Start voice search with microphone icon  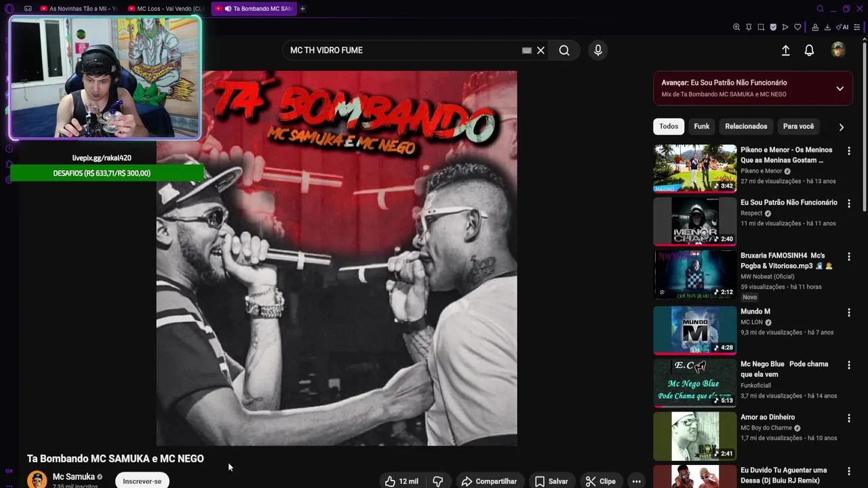[597, 50]
